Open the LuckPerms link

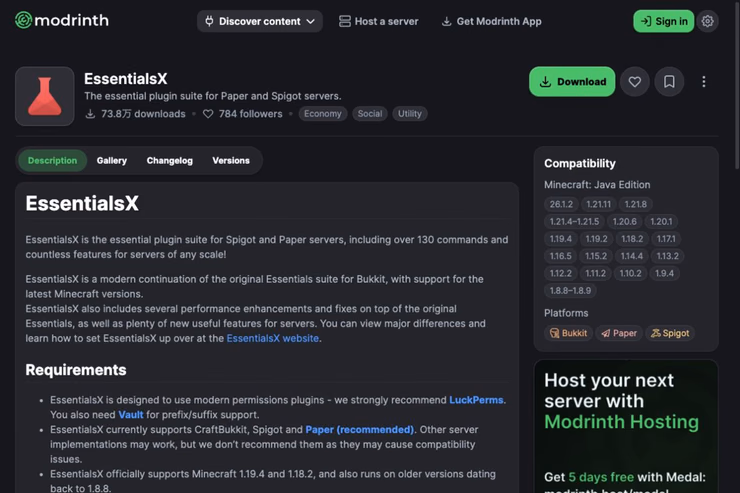tap(476, 400)
